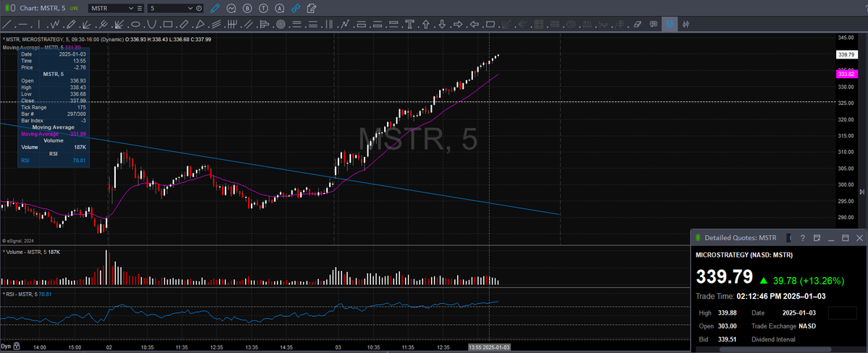This screenshot has width=868, height=353.
Task: Open the clock icon beside interval field
Action: coord(199,8)
